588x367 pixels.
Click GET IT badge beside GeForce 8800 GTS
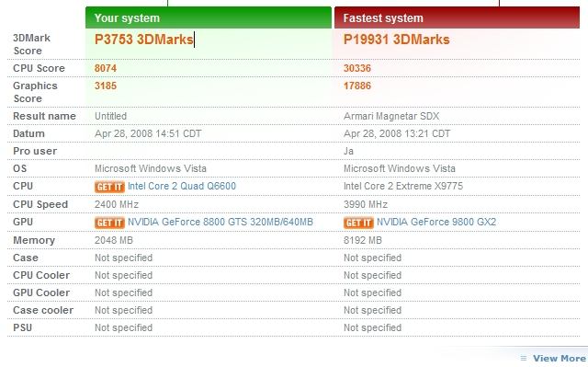[109, 223]
